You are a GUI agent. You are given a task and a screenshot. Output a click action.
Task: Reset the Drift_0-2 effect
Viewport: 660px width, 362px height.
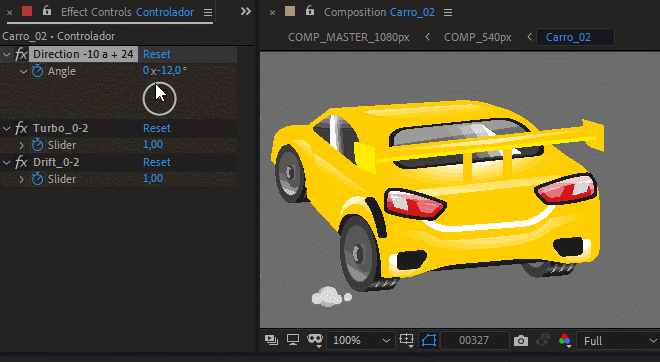pos(157,162)
